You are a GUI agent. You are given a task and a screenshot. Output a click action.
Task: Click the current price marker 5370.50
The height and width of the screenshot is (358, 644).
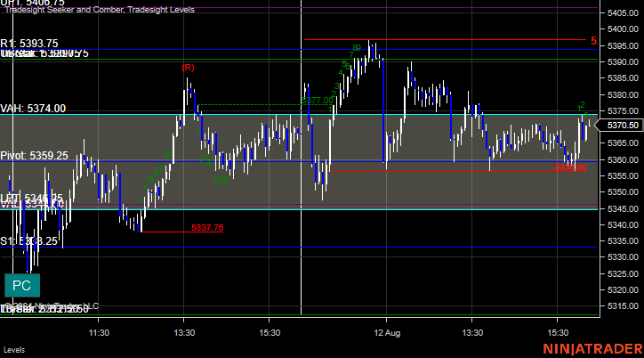(620, 126)
